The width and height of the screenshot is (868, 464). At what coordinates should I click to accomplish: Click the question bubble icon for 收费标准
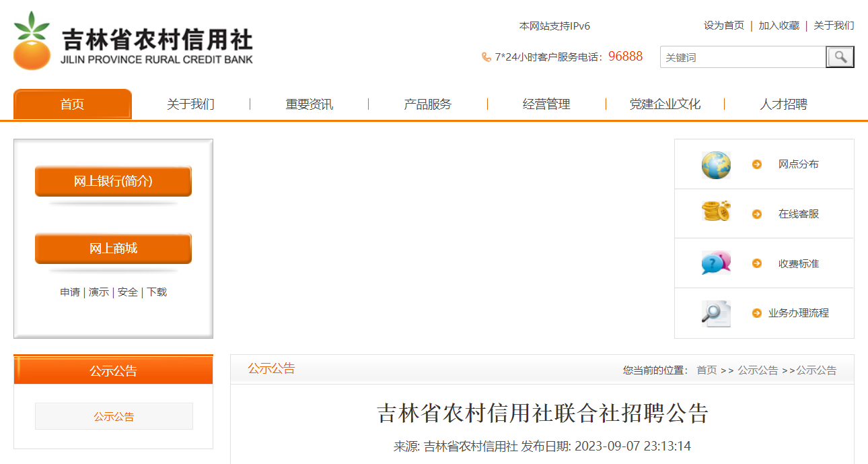(716, 263)
